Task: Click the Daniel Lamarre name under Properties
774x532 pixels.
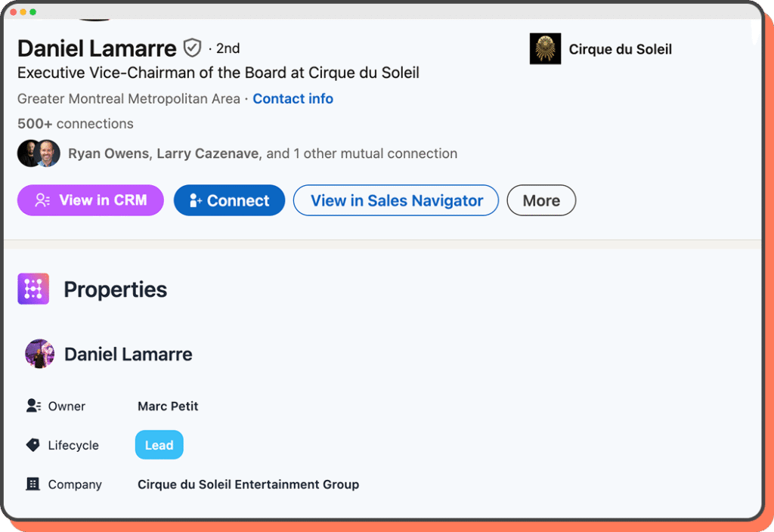Action: click(x=128, y=354)
